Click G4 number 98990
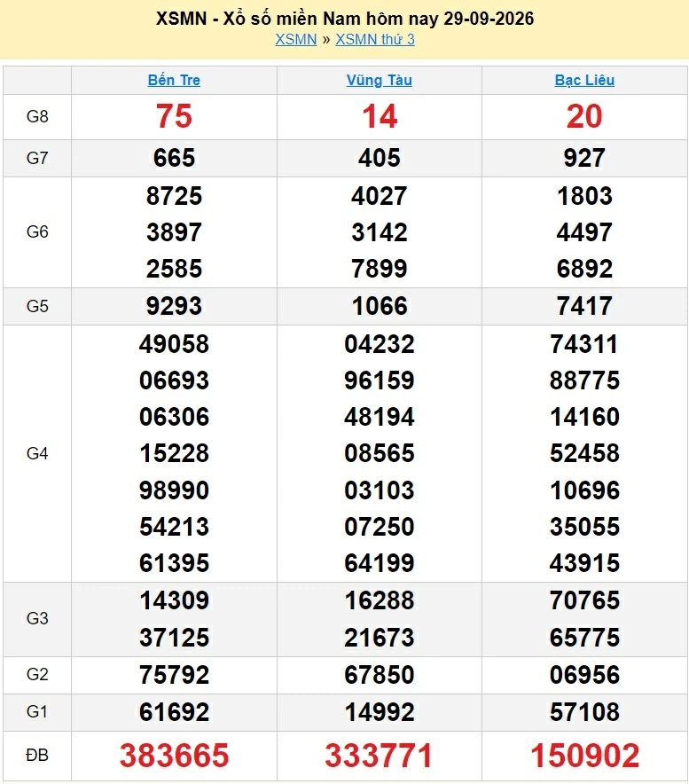This screenshot has height=784, width=689. coord(174,490)
